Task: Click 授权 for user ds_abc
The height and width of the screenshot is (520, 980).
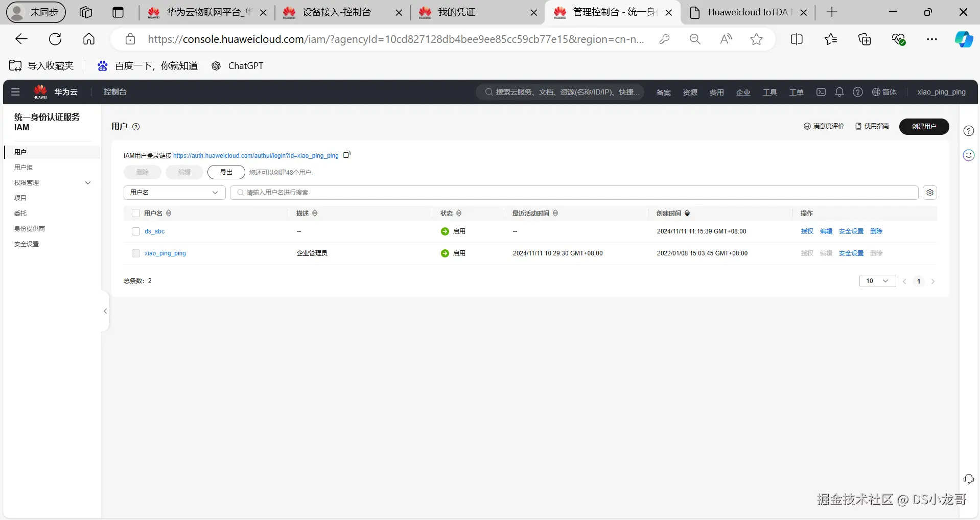Action: tap(807, 231)
